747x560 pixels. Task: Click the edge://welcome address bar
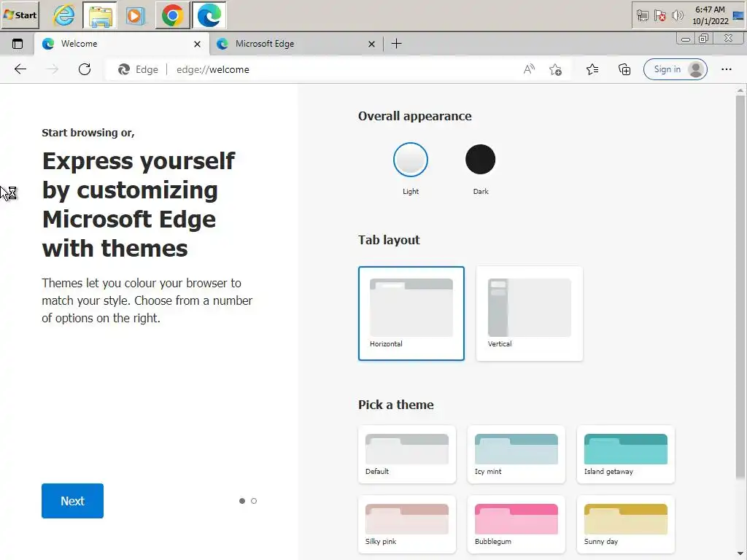click(x=338, y=69)
